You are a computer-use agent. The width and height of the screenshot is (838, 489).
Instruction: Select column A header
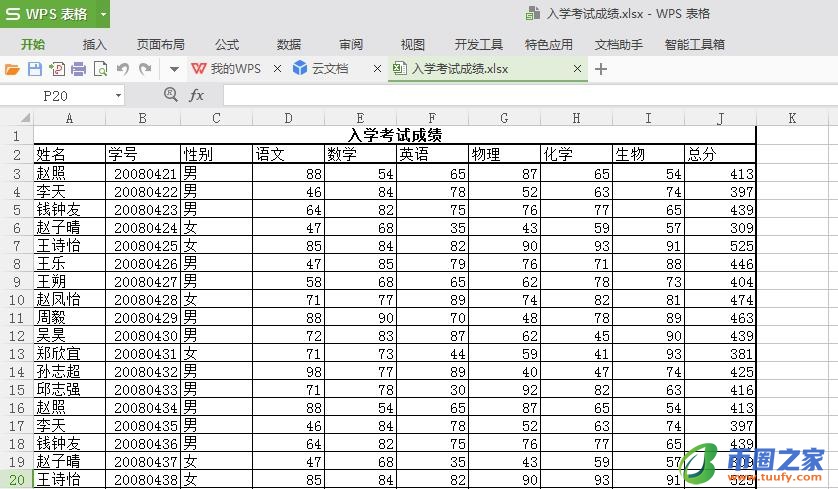point(69,118)
